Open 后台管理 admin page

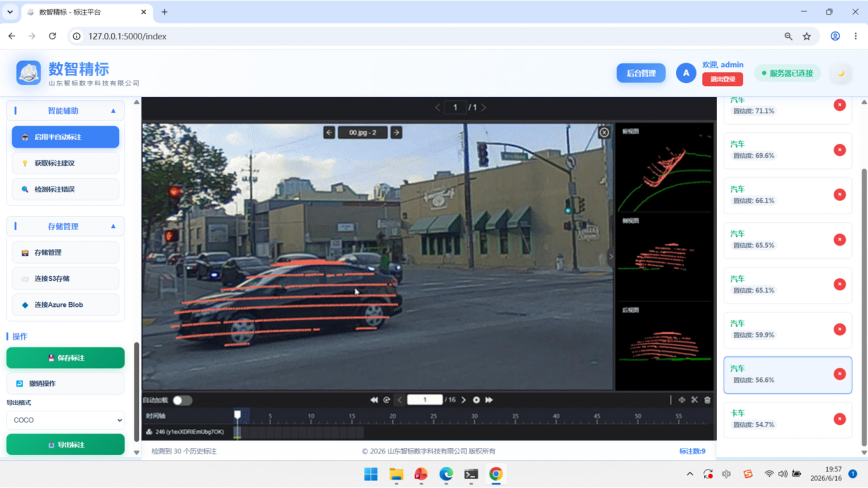point(641,73)
